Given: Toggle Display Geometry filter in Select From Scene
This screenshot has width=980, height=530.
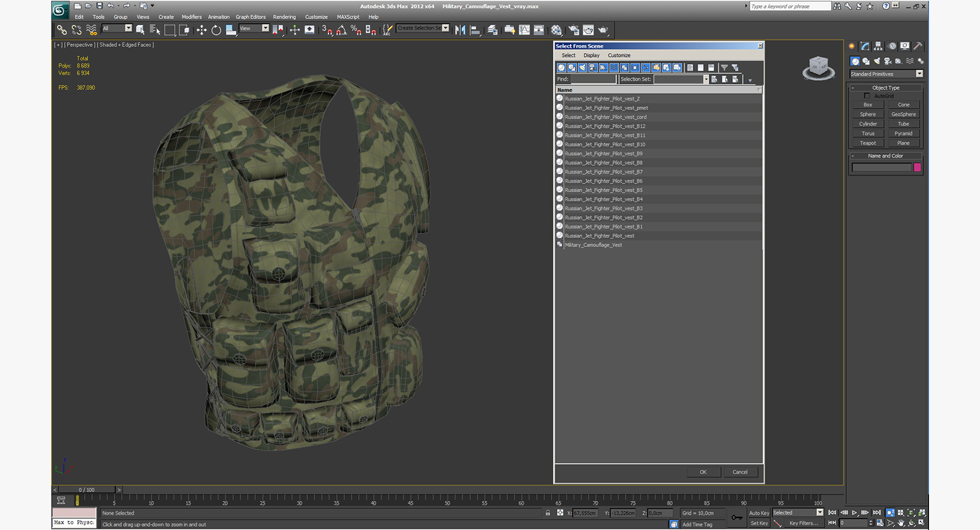Looking at the screenshot, I should (562, 68).
